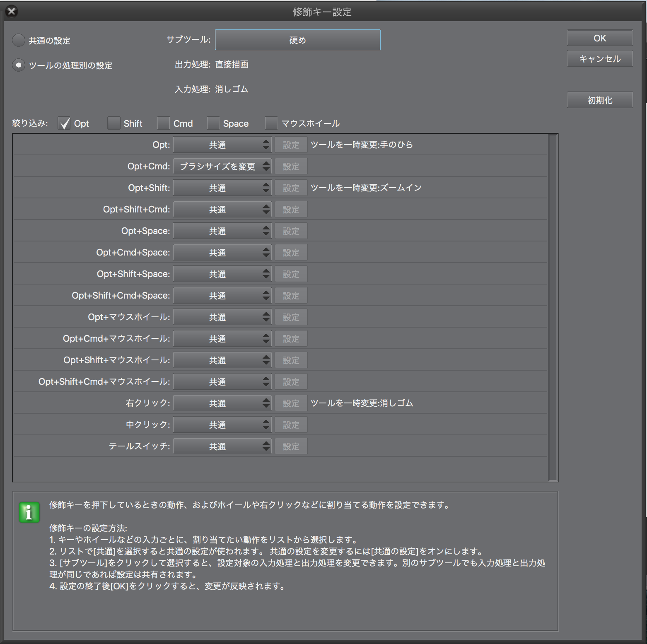The image size is (647, 644).
Task: Open the Opt+Shift+マウスホイール: action dropdown
Action: coord(222,360)
